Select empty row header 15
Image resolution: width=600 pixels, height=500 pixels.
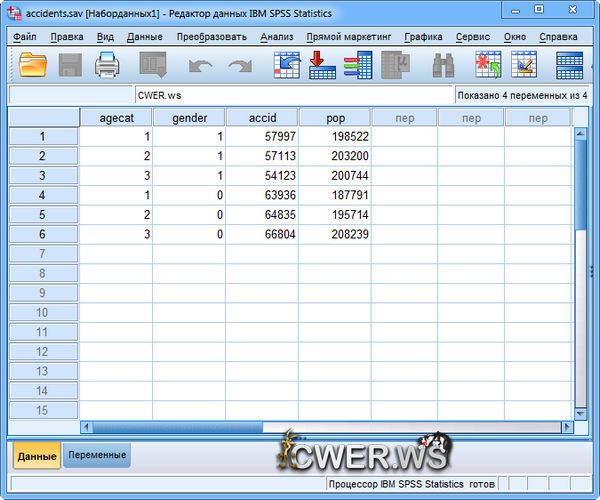coord(43,410)
